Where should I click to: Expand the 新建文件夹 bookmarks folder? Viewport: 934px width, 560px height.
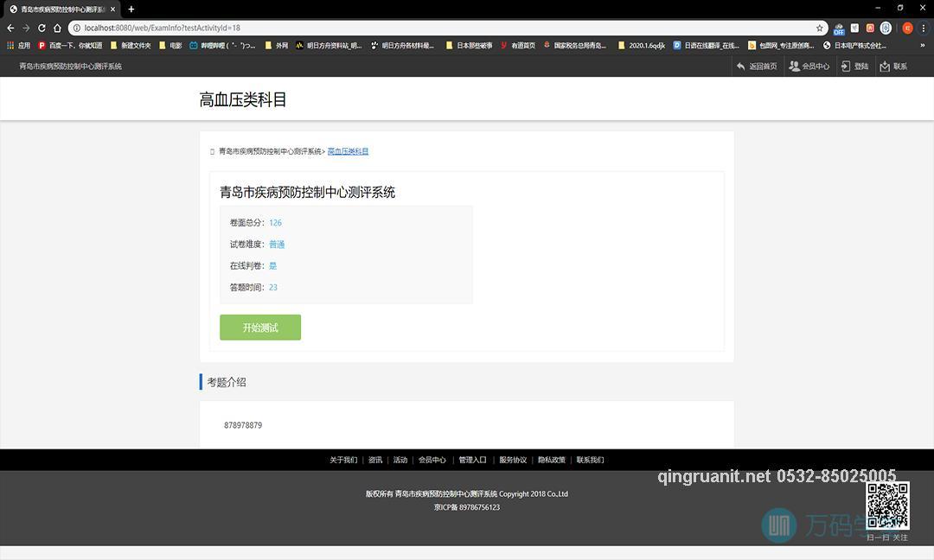click(134, 45)
